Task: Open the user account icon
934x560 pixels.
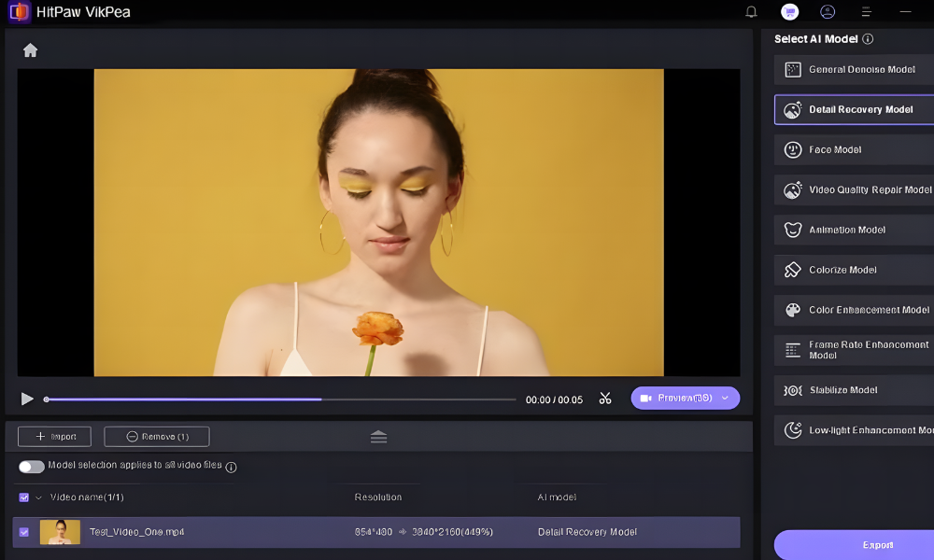Action: 828,12
